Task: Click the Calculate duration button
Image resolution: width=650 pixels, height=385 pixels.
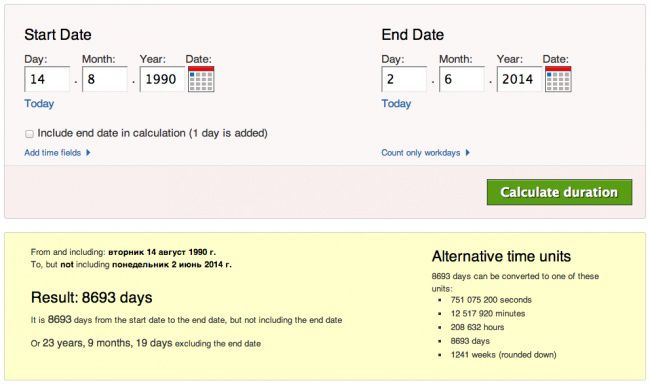Action: pos(559,192)
